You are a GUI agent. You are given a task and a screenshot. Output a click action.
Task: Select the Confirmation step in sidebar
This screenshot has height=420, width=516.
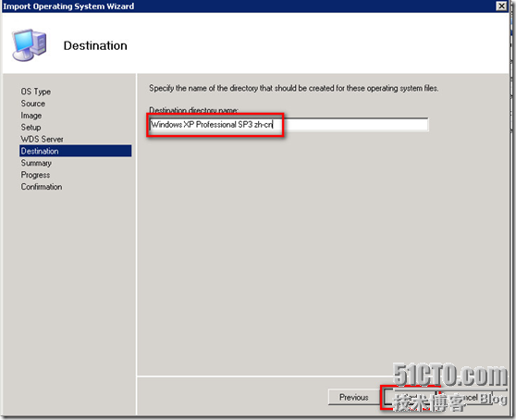pyautogui.click(x=42, y=187)
